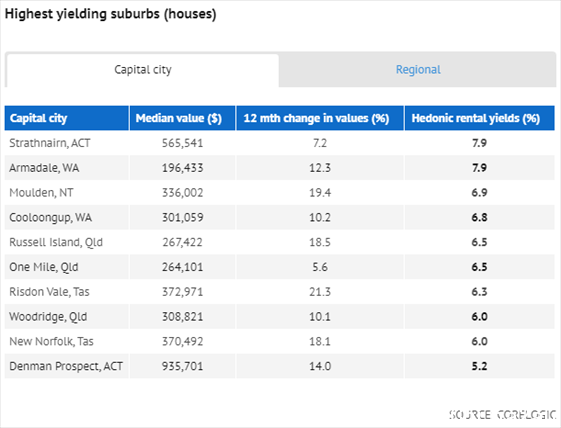Switch to the Regional tab
The image size is (561, 428).
(x=418, y=70)
